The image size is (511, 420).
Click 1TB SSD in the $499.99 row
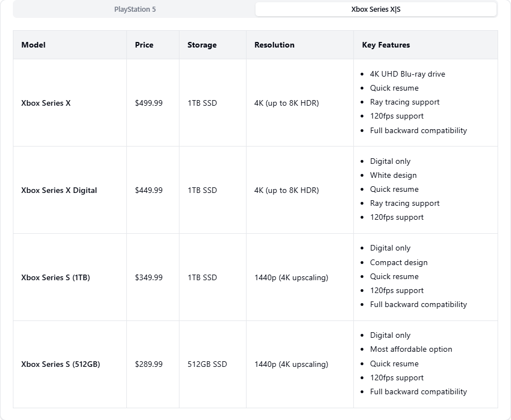tap(202, 103)
